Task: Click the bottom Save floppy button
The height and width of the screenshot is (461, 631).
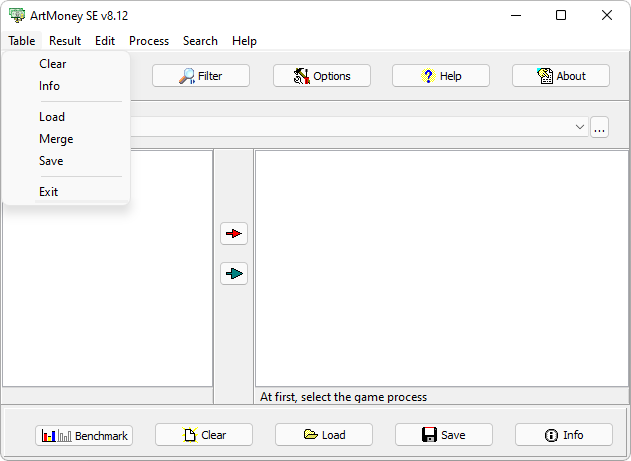Action: 443,434
